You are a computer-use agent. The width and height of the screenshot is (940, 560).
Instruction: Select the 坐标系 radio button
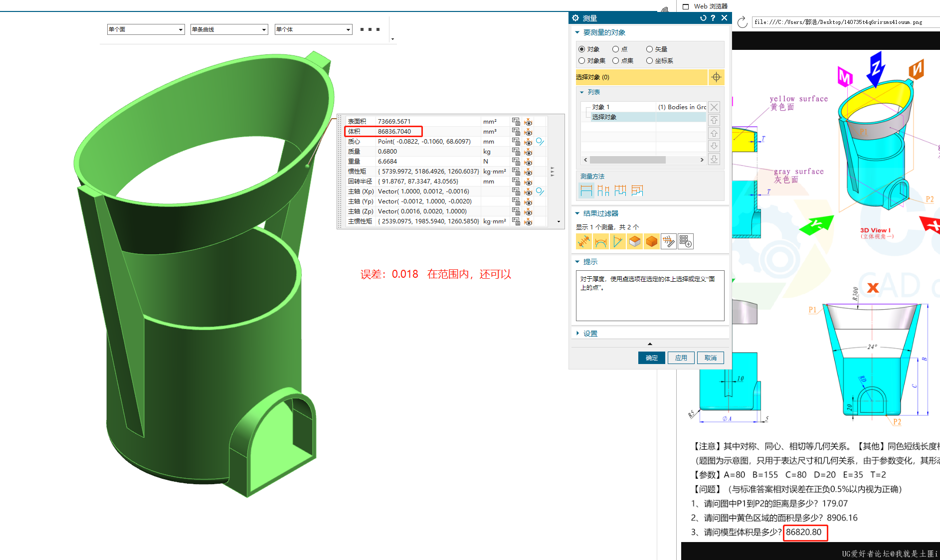click(x=649, y=61)
